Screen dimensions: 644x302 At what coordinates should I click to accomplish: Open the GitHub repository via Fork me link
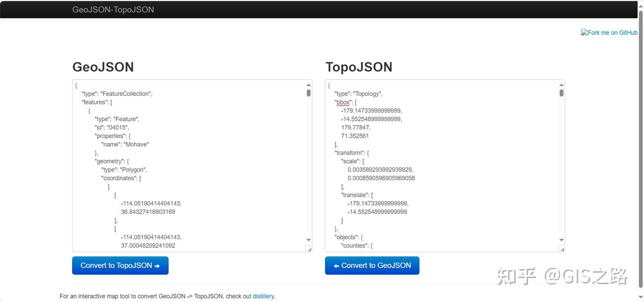point(609,32)
